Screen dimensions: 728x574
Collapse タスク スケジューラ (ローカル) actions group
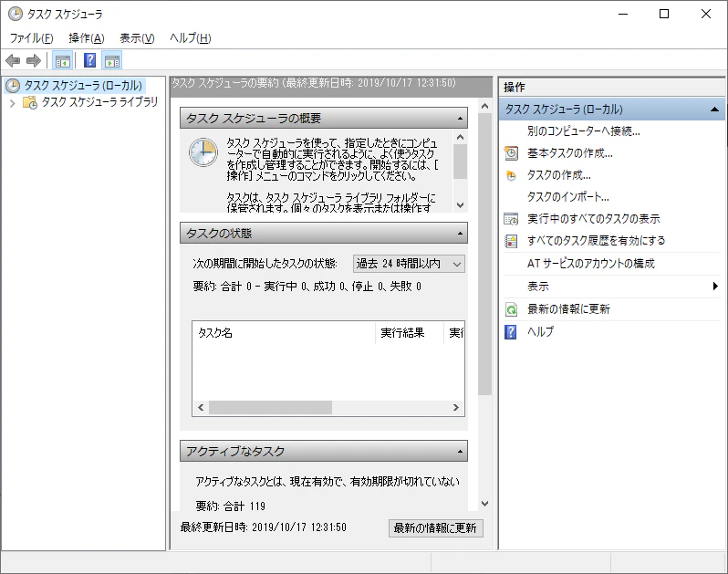point(714,110)
